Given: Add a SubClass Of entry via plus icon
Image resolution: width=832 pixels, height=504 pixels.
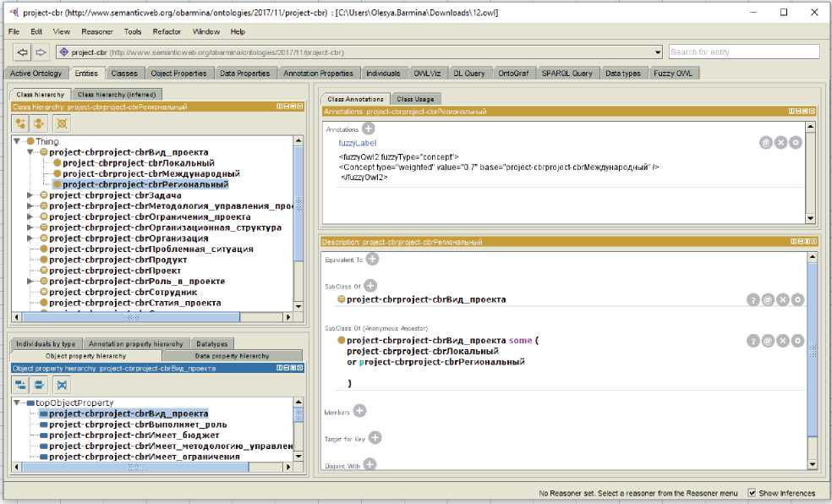Looking at the screenshot, I should point(370,286).
